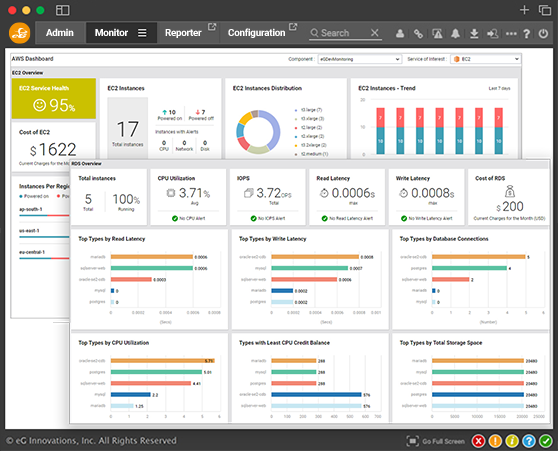This screenshot has width=558, height=451.
Task: Click the Powered on legend entry
Action: pyautogui.click(x=34, y=196)
